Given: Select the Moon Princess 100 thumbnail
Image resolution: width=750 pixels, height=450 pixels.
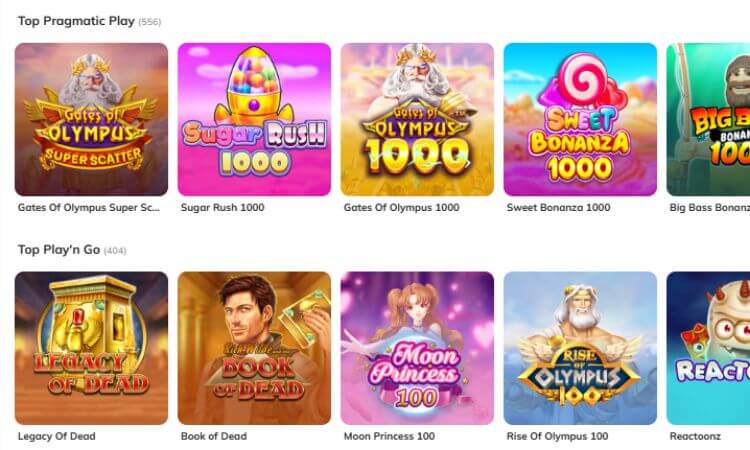Looking at the screenshot, I should point(417,348).
